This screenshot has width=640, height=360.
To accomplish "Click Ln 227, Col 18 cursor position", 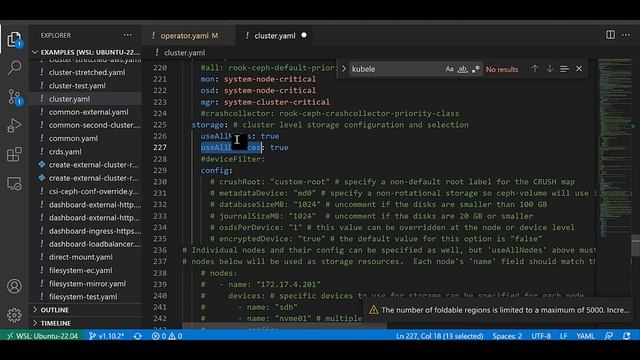I will pyautogui.click(x=439, y=336).
